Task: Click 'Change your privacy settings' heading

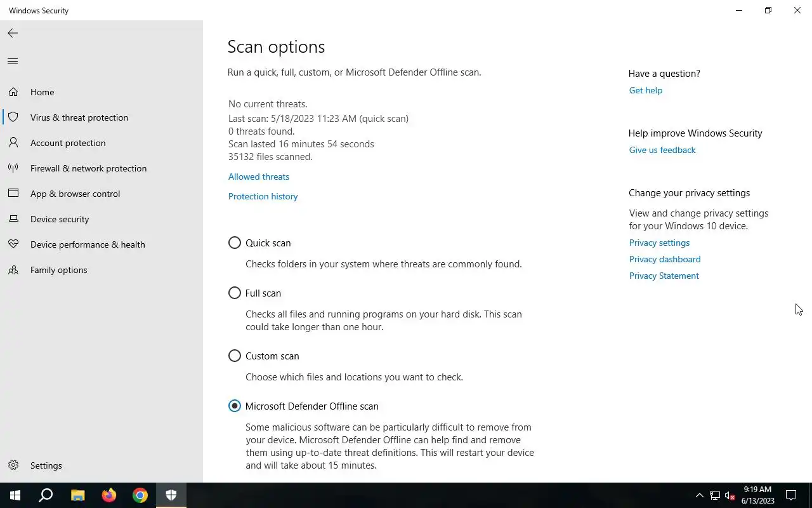Action: tap(689, 193)
